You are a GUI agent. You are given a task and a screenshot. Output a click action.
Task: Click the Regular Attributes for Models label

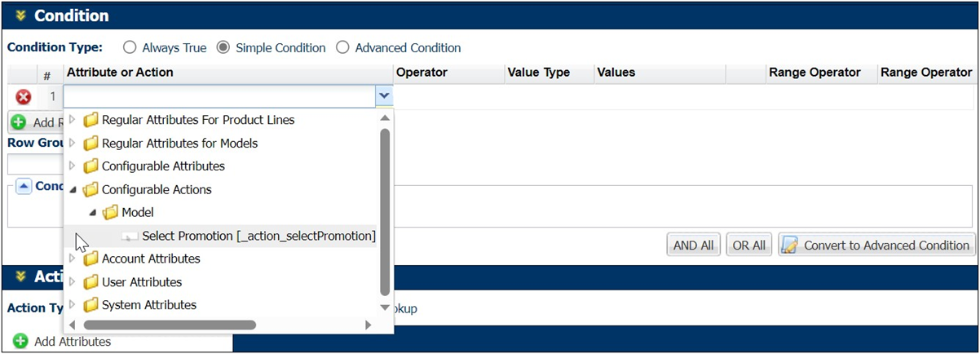[x=180, y=144]
